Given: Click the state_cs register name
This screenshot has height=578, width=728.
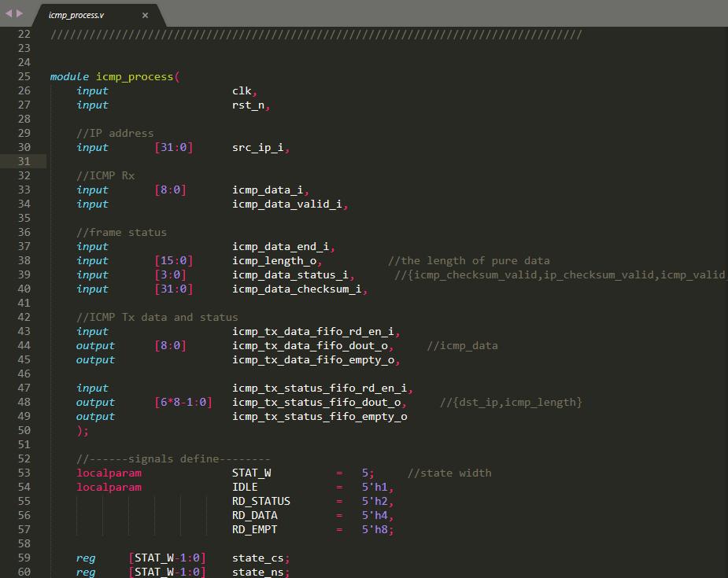Looking at the screenshot, I should click(x=257, y=558).
